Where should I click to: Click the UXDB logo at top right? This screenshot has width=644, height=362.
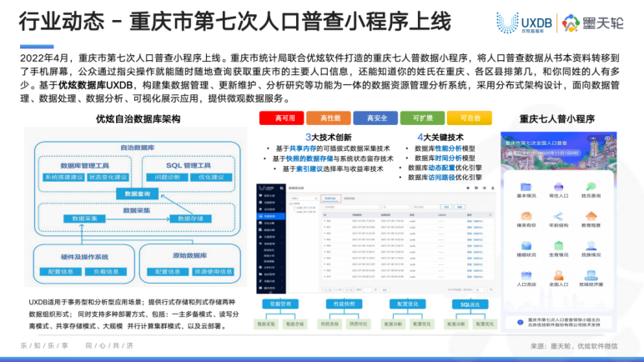524,23
